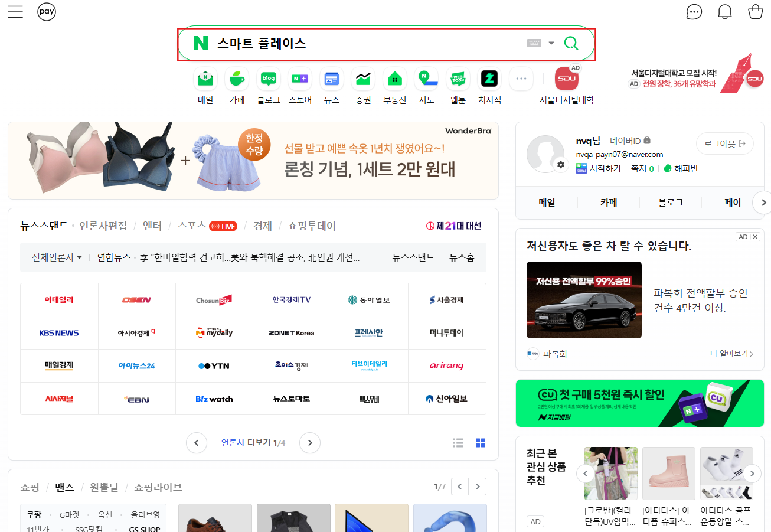771x532 pixels.
Task: Open the 부동산 shortcut icon
Action: click(x=395, y=79)
